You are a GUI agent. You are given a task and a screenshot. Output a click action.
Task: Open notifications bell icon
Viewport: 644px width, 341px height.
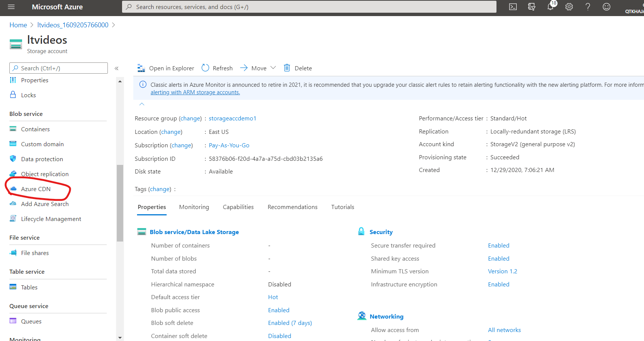coord(550,7)
